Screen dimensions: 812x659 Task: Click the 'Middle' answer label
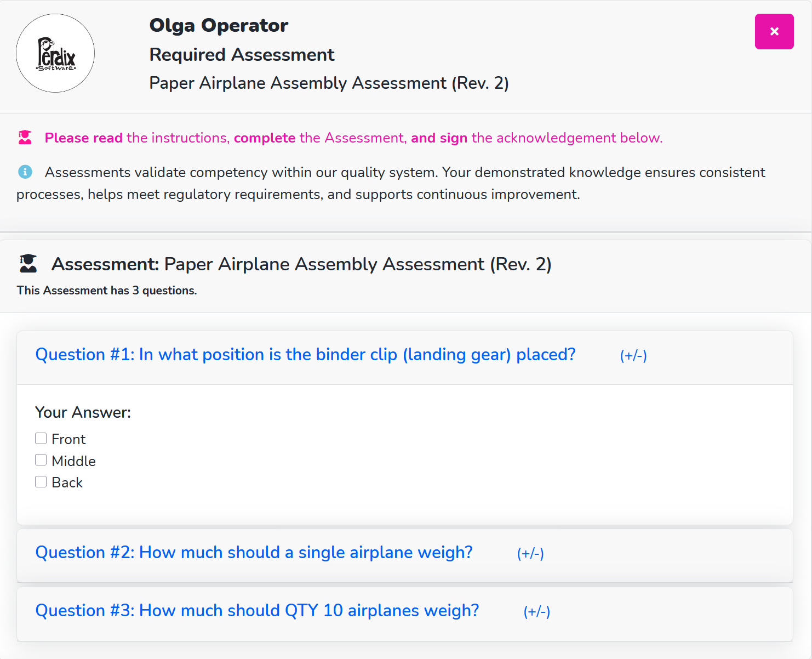click(x=73, y=461)
